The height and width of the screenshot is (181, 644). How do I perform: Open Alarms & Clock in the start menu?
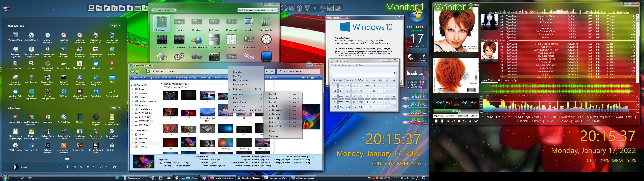pyautogui.click(x=32, y=37)
